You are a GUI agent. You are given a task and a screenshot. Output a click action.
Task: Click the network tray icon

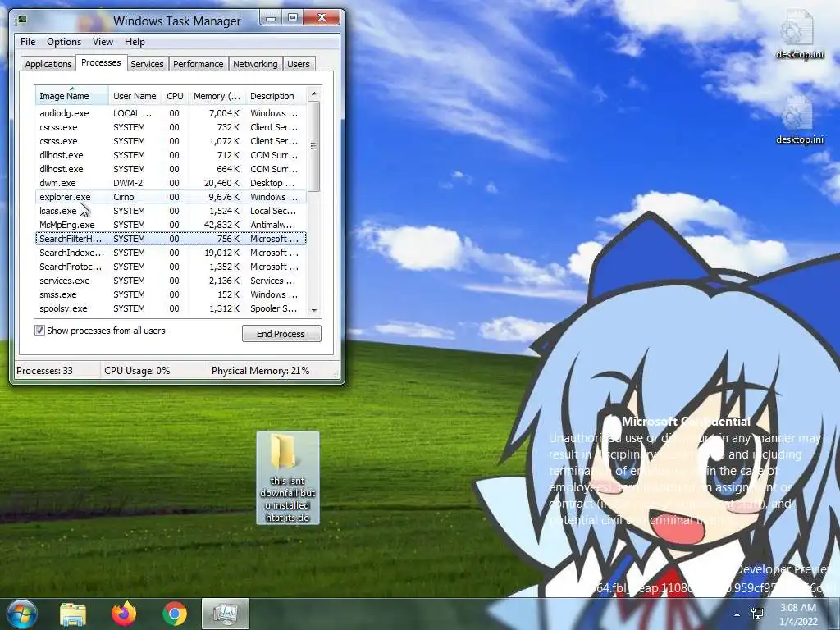[757, 614]
